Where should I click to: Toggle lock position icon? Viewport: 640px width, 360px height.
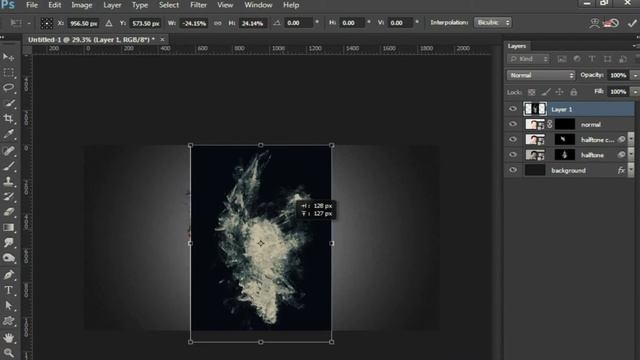click(560, 92)
